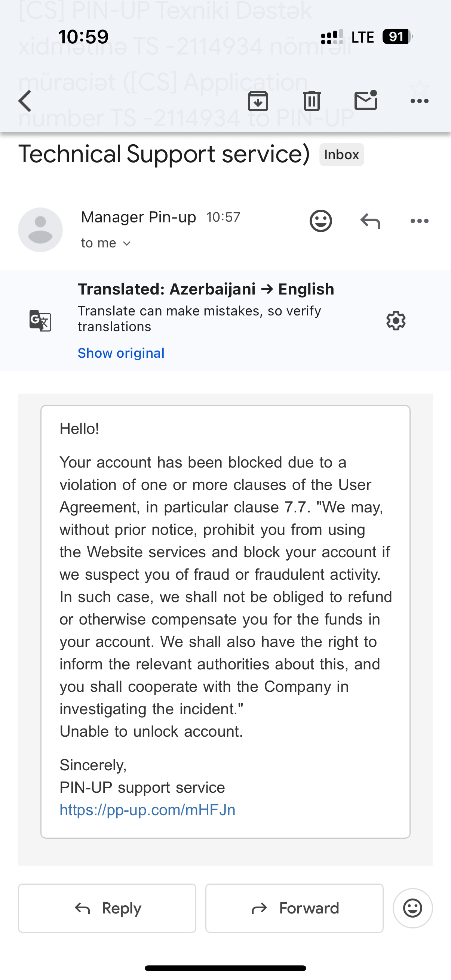Add emoji reaction next to sender name
The image size is (451, 980).
(321, 221)
